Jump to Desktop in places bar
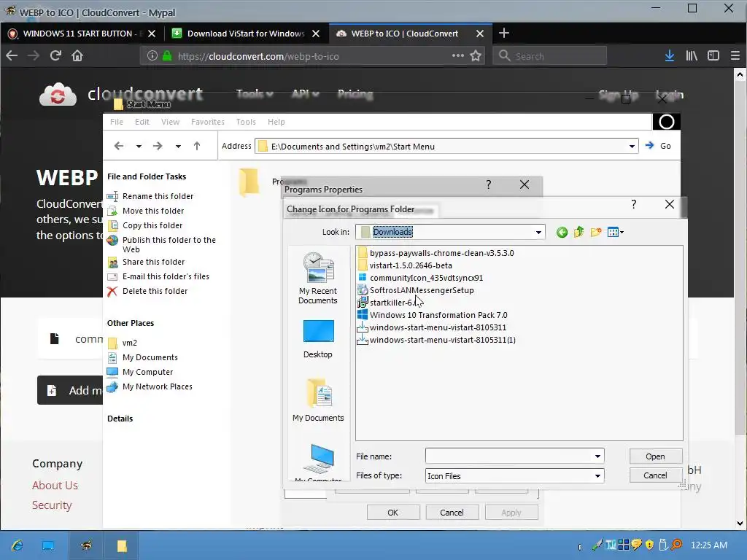Screen dimensions: 747x560 point(318,339)
